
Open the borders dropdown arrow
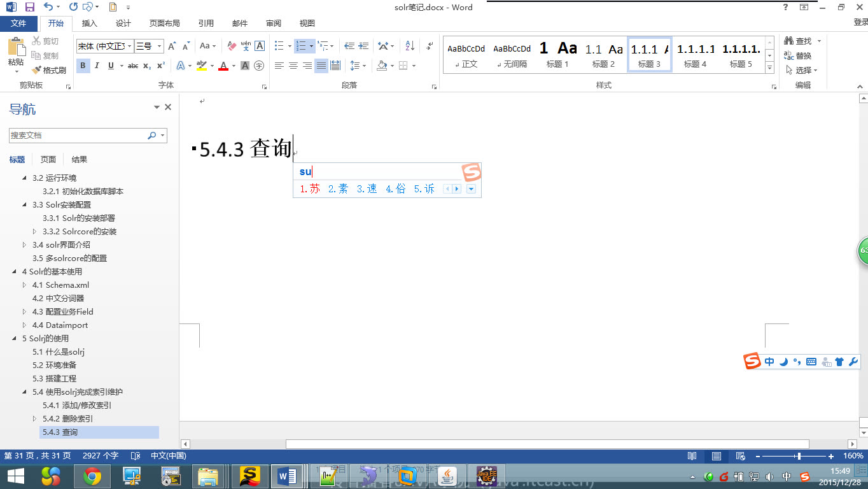point(414,66)
